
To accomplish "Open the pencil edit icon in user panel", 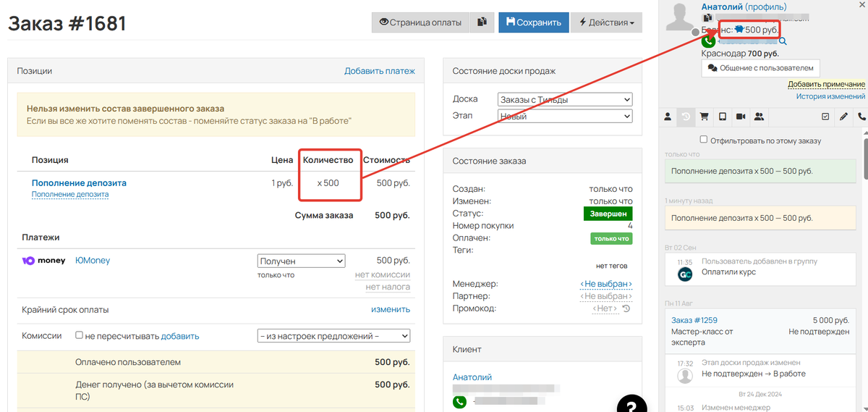I will (x=843, y=116).
